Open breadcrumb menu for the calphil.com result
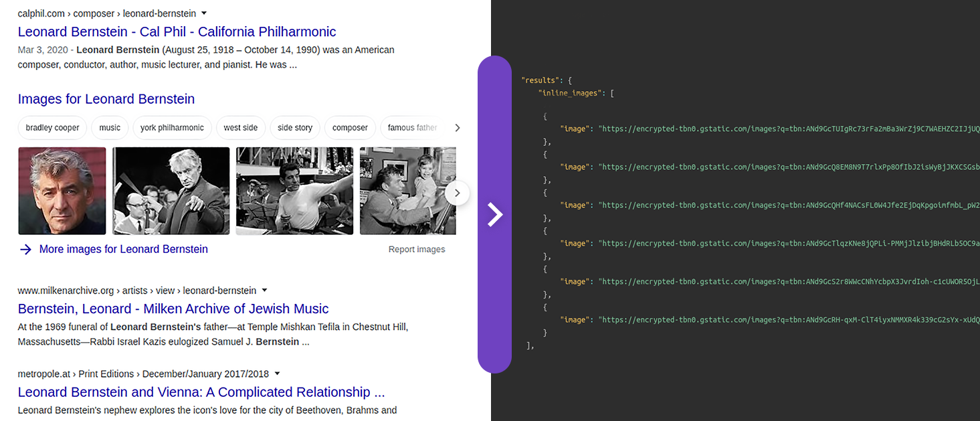This screenshot has width=980, height=421. pos(203,13)
